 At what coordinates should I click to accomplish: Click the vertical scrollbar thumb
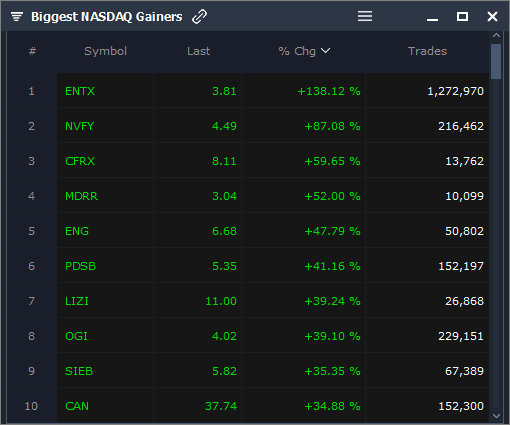pos(496,61)
